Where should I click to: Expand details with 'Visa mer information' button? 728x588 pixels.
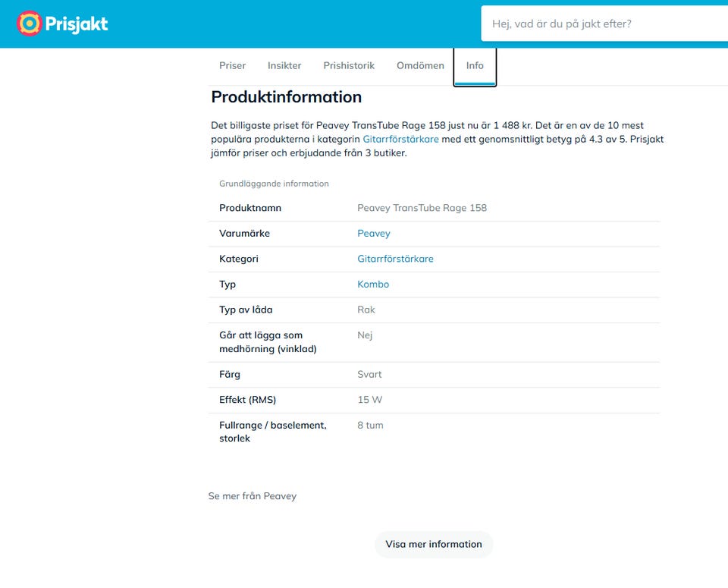434,544
